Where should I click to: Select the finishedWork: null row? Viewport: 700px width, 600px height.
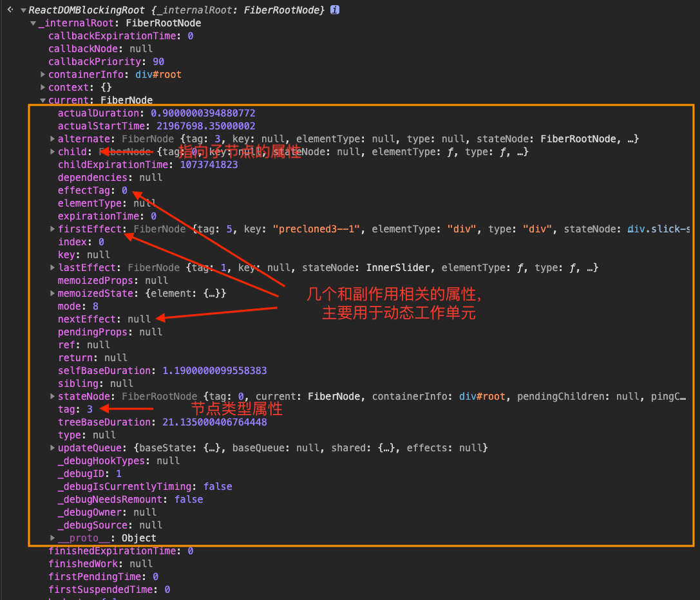coord(100,564)
